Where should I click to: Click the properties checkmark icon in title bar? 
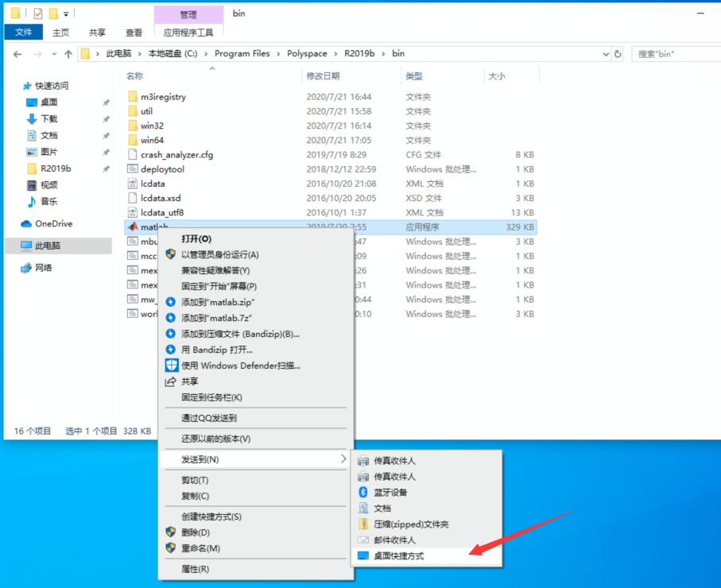pos(38,14)
